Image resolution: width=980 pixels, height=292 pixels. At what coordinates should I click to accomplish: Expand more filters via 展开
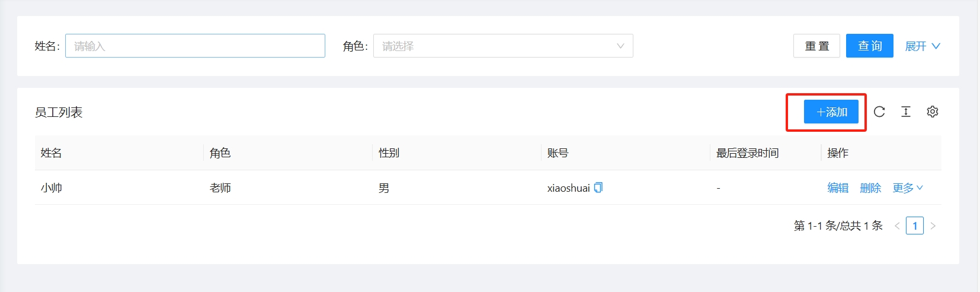tap(922, 46)
